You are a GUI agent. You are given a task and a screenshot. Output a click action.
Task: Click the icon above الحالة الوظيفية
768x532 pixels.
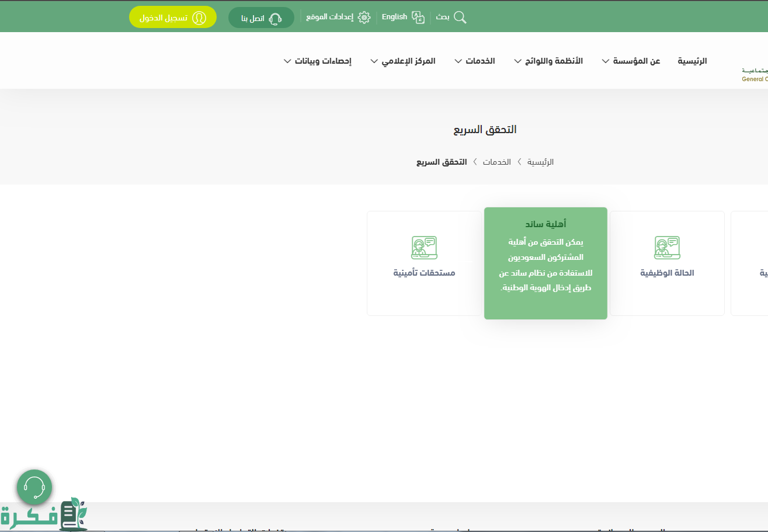click(x=667, y=248)
